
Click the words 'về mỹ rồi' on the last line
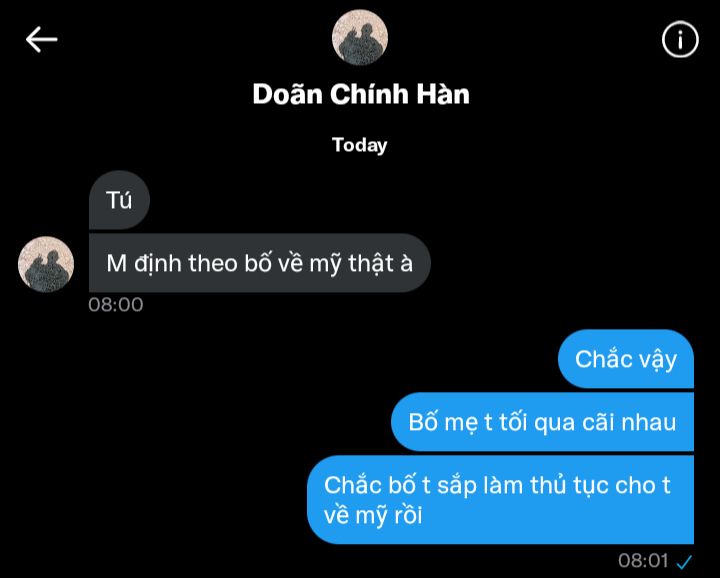click(x=373, y=515)
